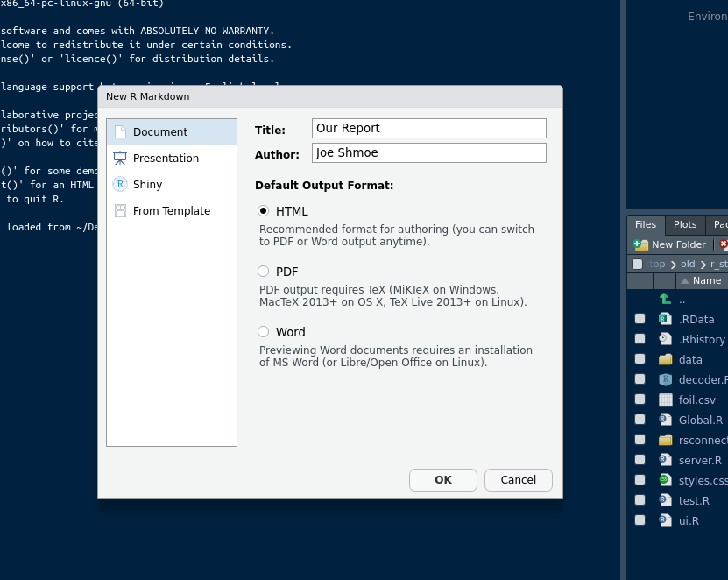Click the Title text field
Screen dimensions: 728x580
click(x=428, y=129)
